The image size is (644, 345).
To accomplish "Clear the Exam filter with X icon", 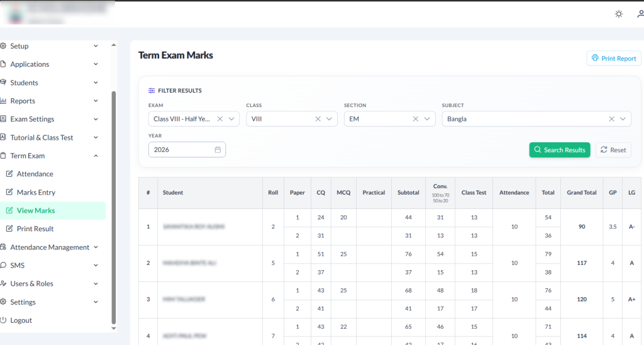I will coord(219,119).
